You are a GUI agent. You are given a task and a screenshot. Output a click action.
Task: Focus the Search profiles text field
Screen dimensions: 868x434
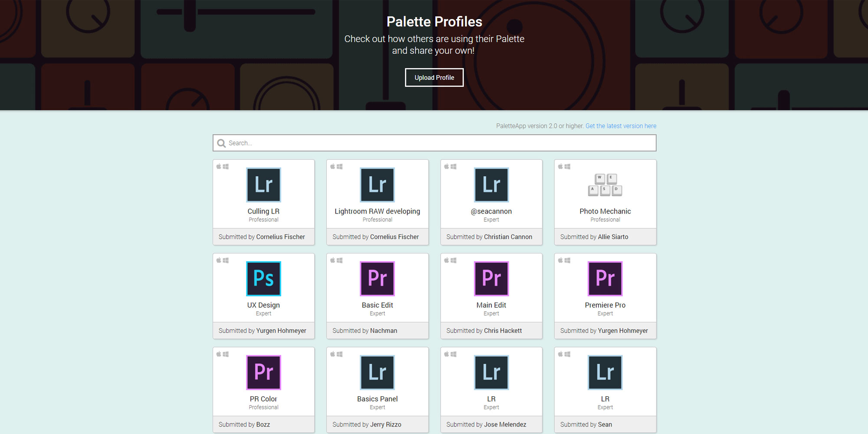[x=438, y=143]
